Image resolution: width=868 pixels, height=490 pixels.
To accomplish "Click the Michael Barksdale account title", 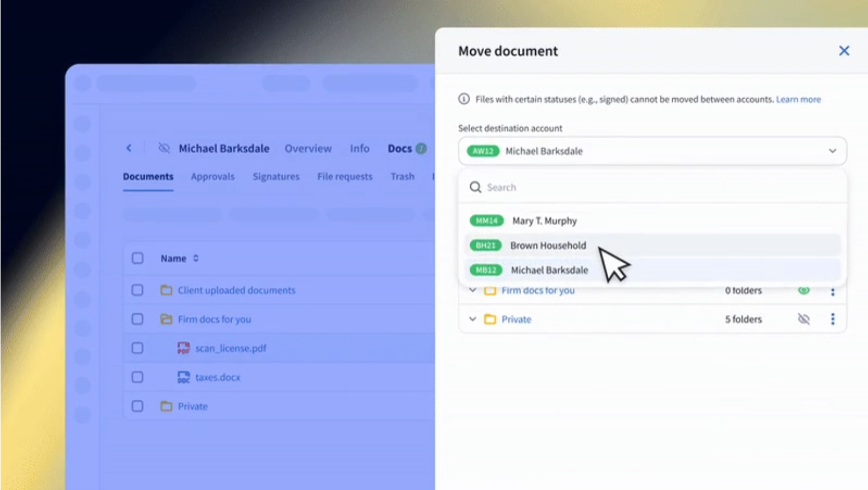I will 224,149.
